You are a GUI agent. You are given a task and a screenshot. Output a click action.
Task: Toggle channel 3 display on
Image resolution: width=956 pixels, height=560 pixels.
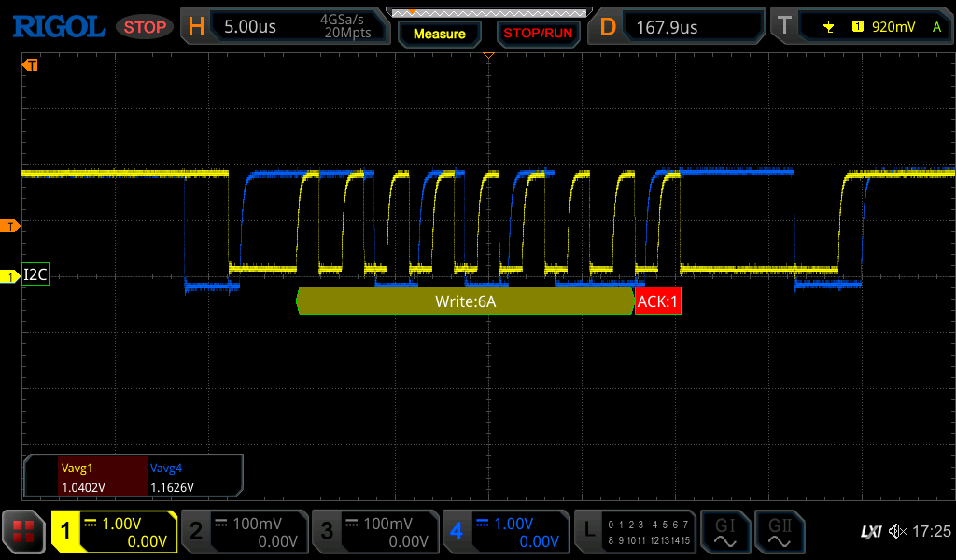(375, 531)
